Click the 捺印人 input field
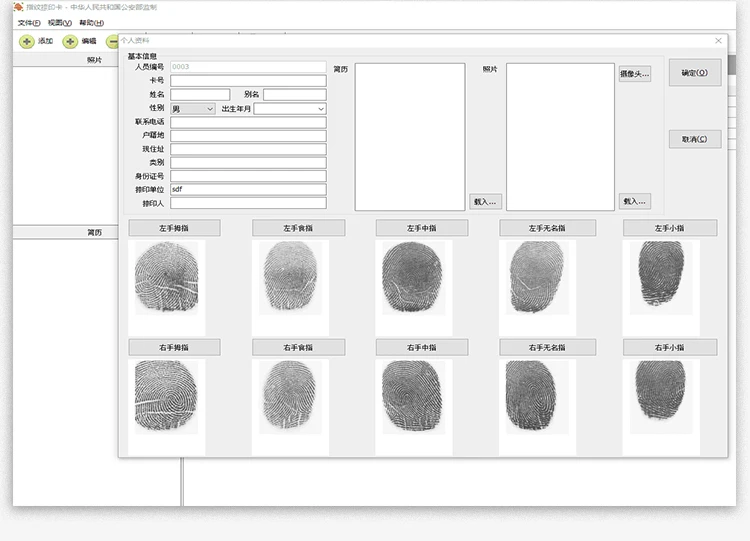The image size is (750, 541). pos(248,203)
